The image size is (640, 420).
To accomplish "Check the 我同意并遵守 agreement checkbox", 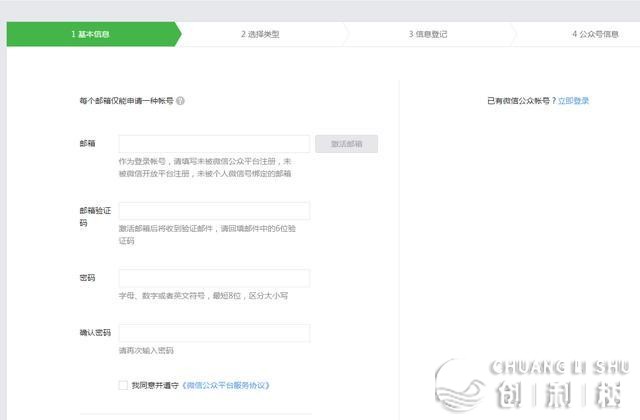I will [x=123, y=385].
